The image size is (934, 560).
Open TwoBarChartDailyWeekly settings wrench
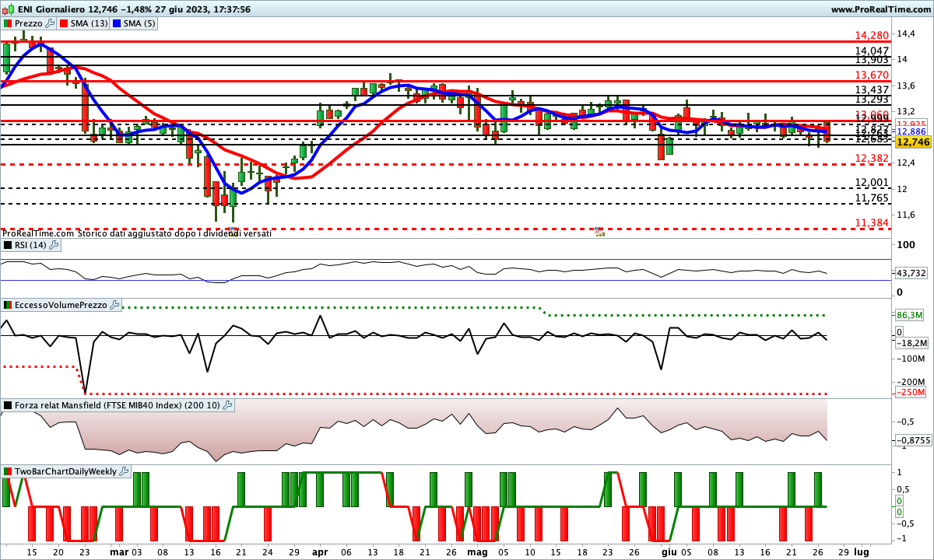click(124, 471)
